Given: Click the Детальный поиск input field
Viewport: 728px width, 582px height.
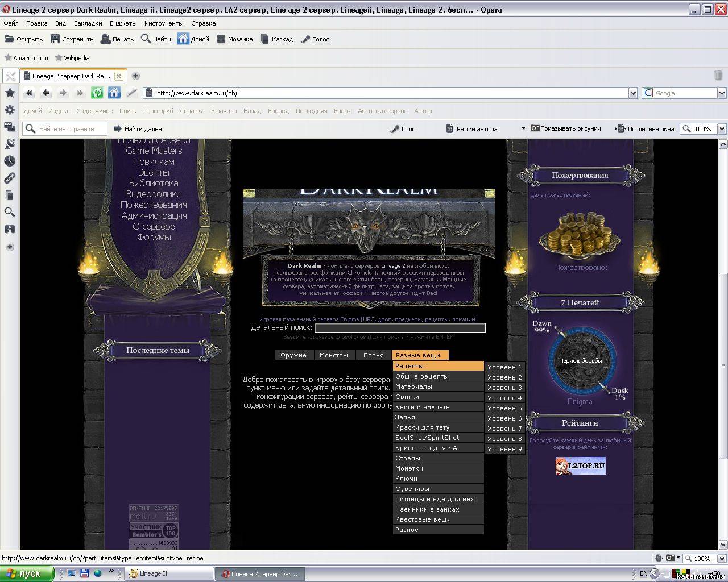Looking at the screenshot, I should (400, 328).
